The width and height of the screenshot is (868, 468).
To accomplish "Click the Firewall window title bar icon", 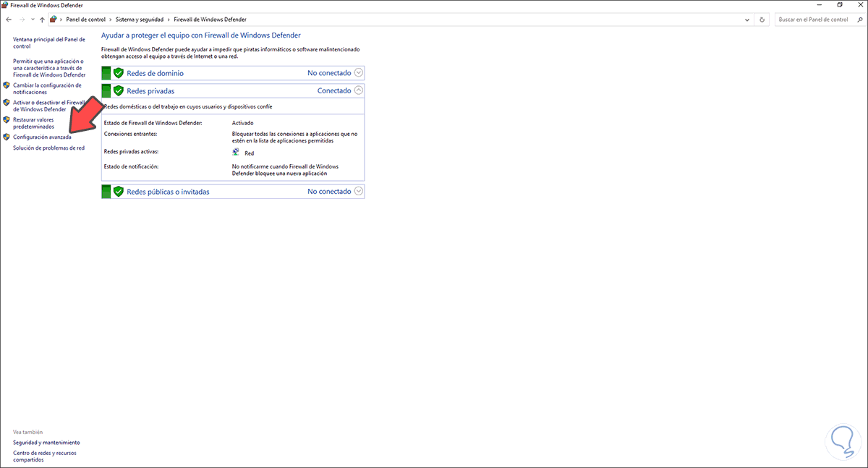I will 5,4.
